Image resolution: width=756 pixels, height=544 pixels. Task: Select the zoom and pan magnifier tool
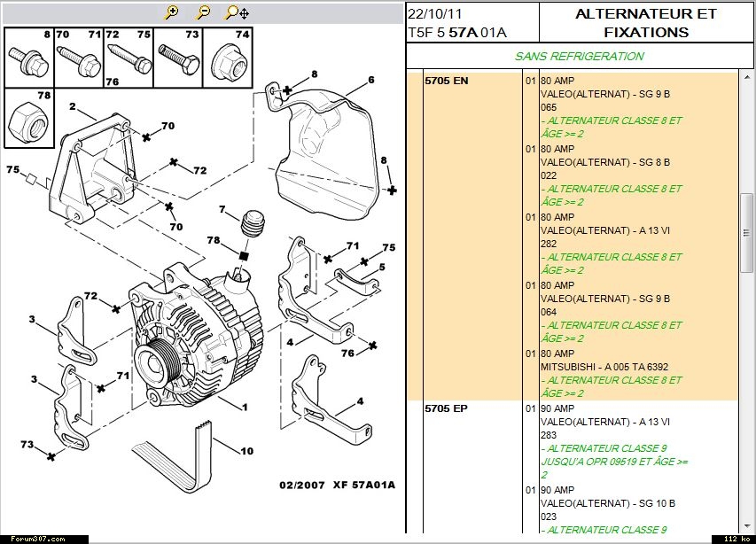tap(236, 12)
